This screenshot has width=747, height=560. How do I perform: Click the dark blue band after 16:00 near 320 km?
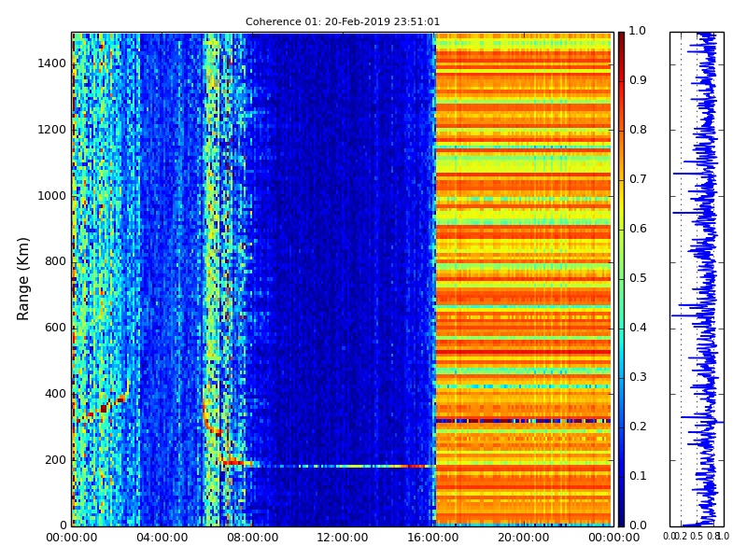523,421
